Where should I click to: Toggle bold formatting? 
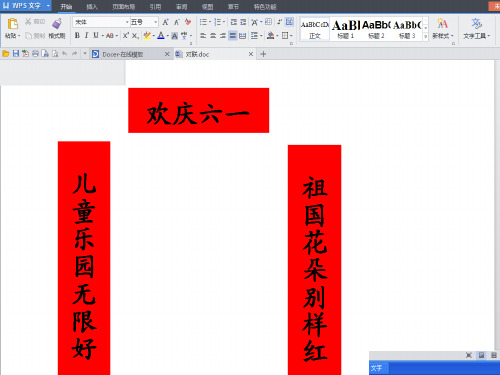[77, 35]
